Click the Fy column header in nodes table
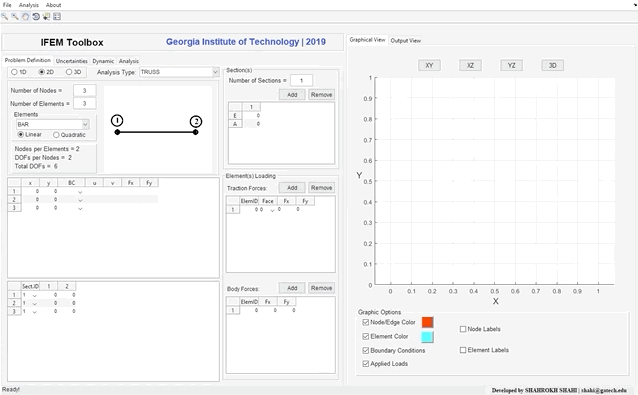The height and width of the screenshot is (395, 638). pyautogui.click(x=149, y=183)
